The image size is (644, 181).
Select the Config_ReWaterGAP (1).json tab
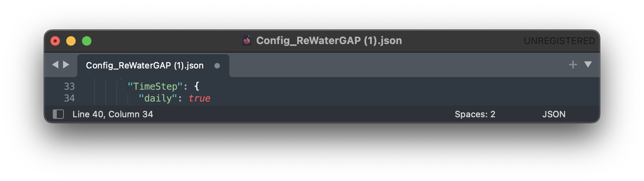145,65
